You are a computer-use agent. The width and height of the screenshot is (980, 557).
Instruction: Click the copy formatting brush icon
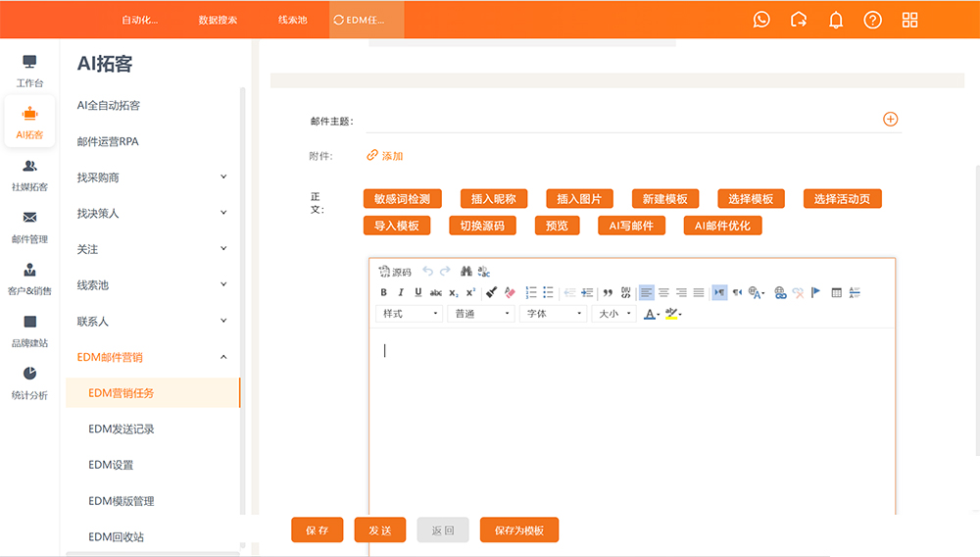pyautogui.click(x=492, y=292)
